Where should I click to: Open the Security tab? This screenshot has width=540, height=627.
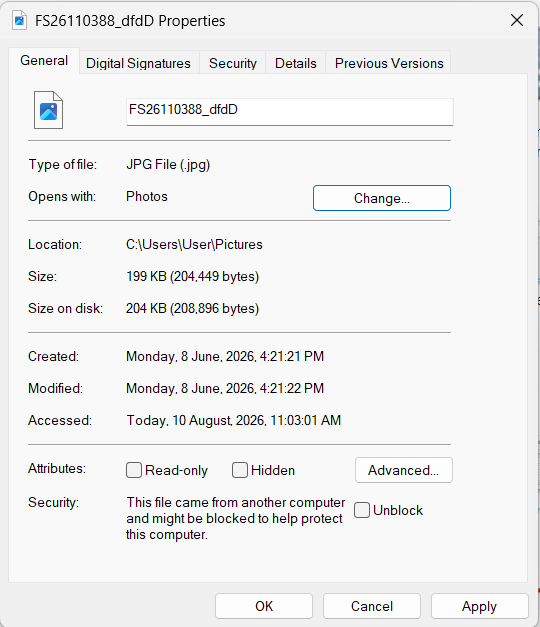click(233, 63)
